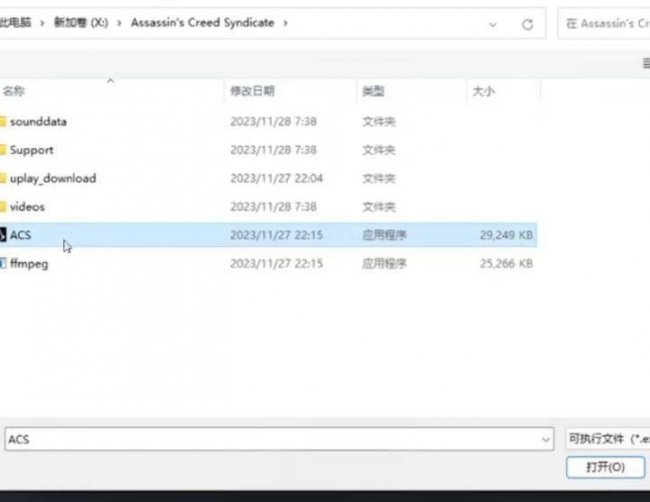Click the '文件夹' type cell in Support row
The height and width of the screenshot is (502, 650).
pyautogui.click(x=379, y=150)
